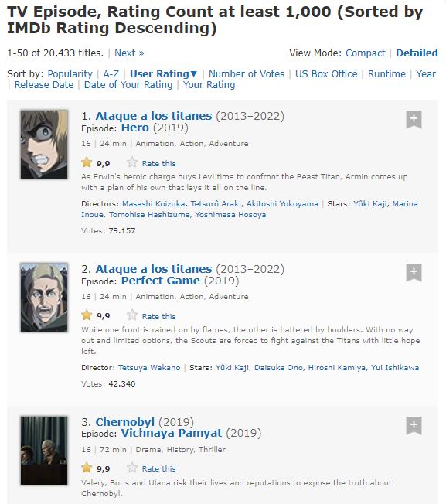Open director Tetsuya Wakano's page
The image size is (446, 504).
[149, 368]
